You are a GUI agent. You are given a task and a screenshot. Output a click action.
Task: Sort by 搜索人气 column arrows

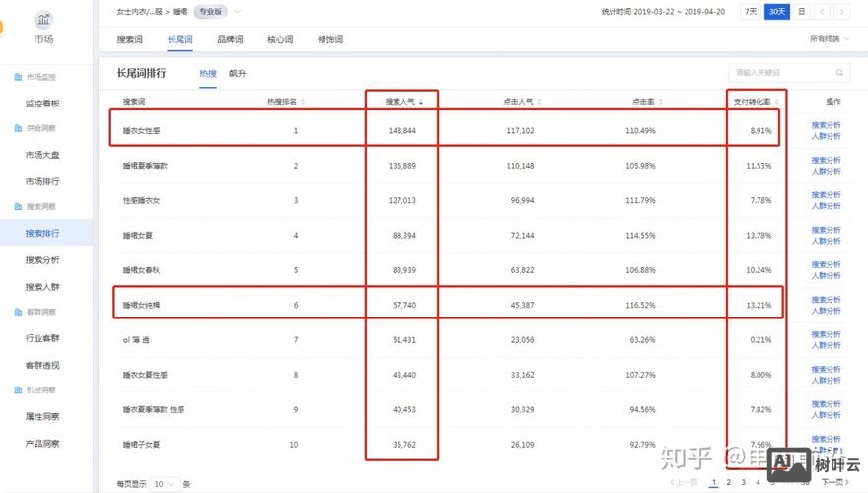421,102
